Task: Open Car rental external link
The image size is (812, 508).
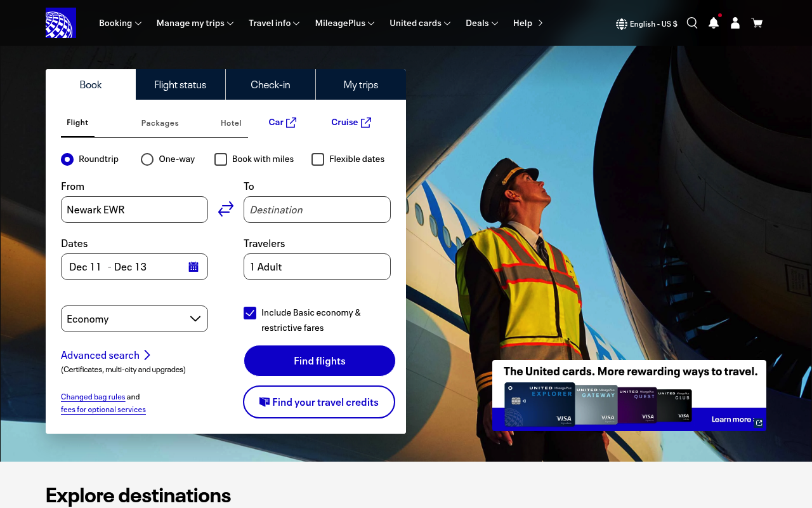Action: click(282, 122)
